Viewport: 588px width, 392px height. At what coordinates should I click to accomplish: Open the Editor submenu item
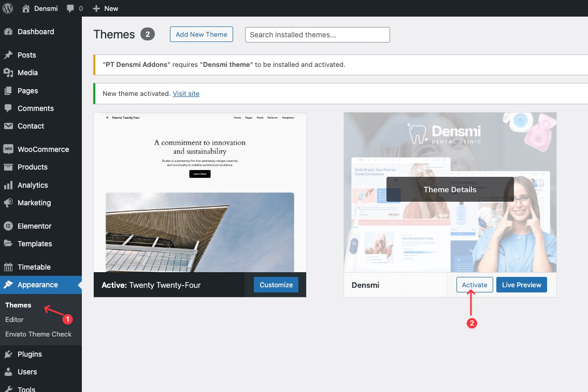[15, 319]
